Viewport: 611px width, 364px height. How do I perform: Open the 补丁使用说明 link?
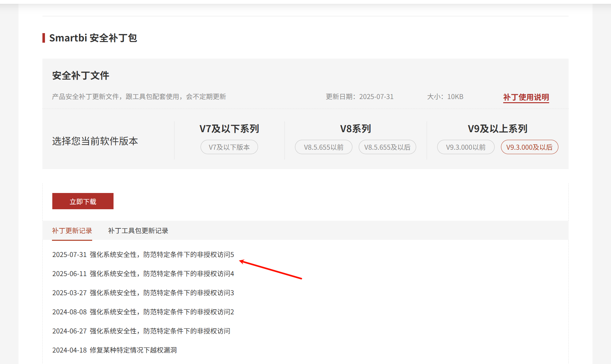526,97
